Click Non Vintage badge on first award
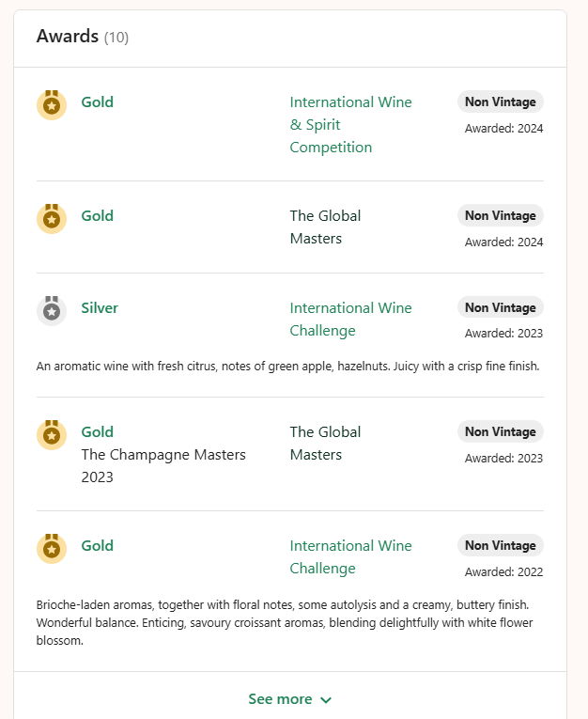Screen dimensions: 588x719 501,102
